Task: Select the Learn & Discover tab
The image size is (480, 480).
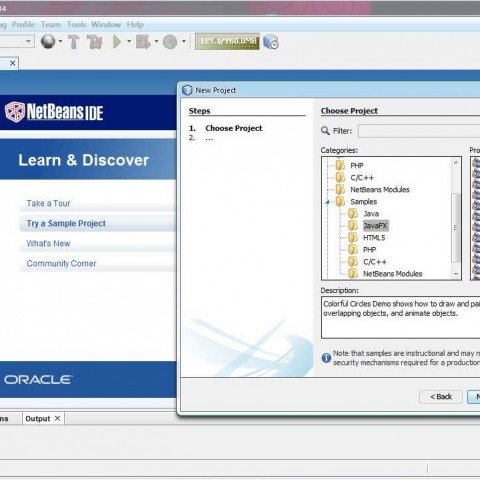Action: [x=83, y=160]
